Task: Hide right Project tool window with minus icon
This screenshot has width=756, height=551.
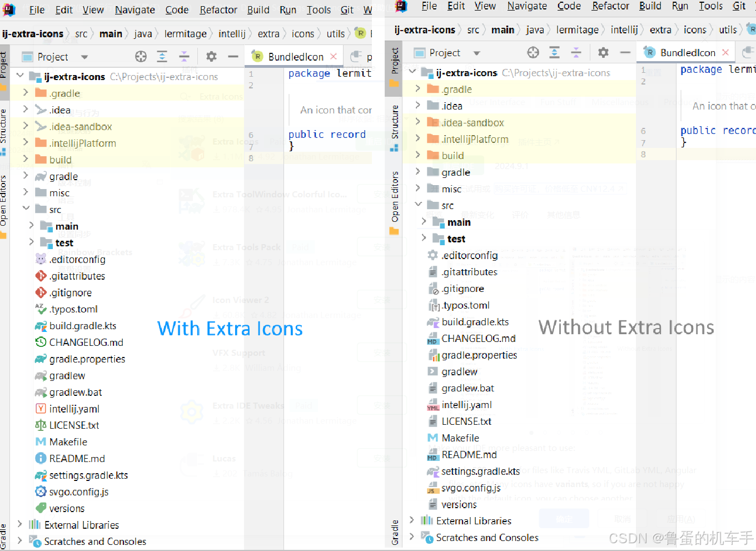Action: tap(625, 52)
